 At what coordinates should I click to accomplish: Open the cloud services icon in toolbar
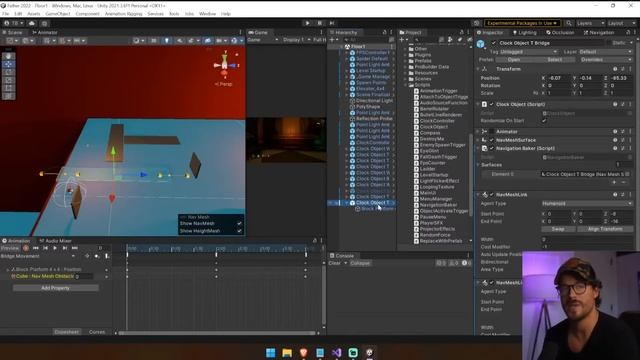click(32, 23)
